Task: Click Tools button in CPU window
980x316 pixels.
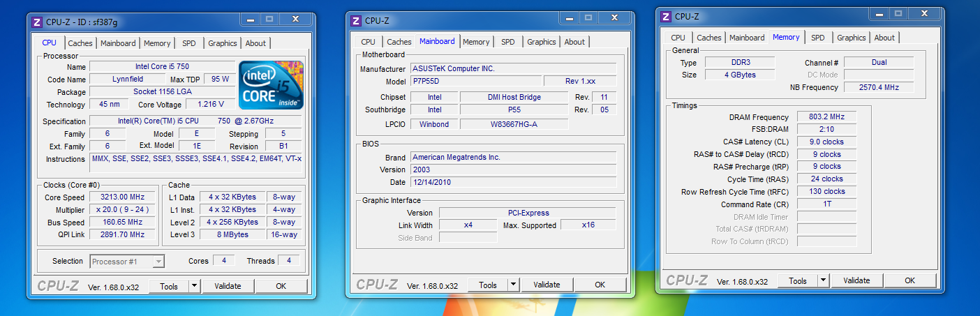Action: 169,286
